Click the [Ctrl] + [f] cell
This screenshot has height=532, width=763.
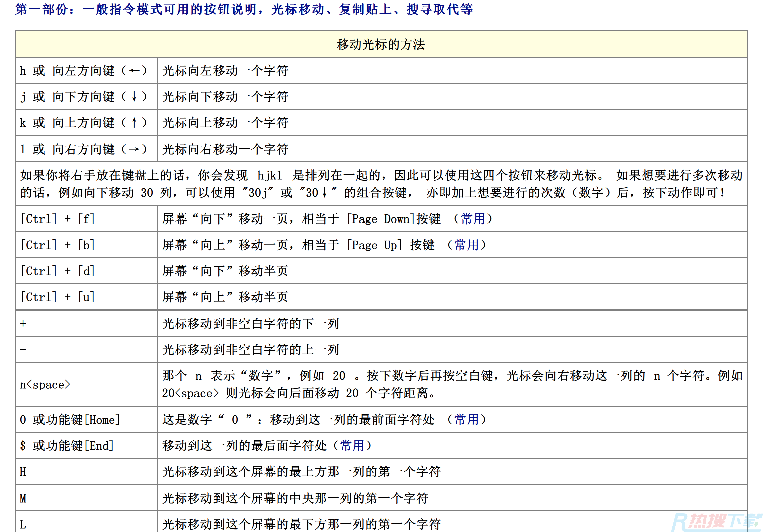pyautogui.click(x=58, y=219)
